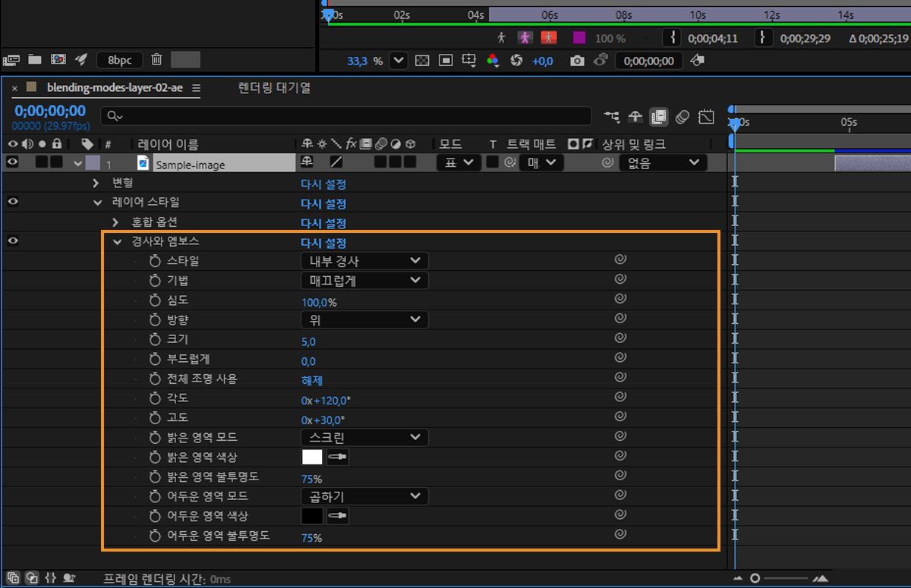Viewport: 911px width, 588px height.
Task: Click the black 어두운 영역 색상 swatch
Action: pos(312,516)
